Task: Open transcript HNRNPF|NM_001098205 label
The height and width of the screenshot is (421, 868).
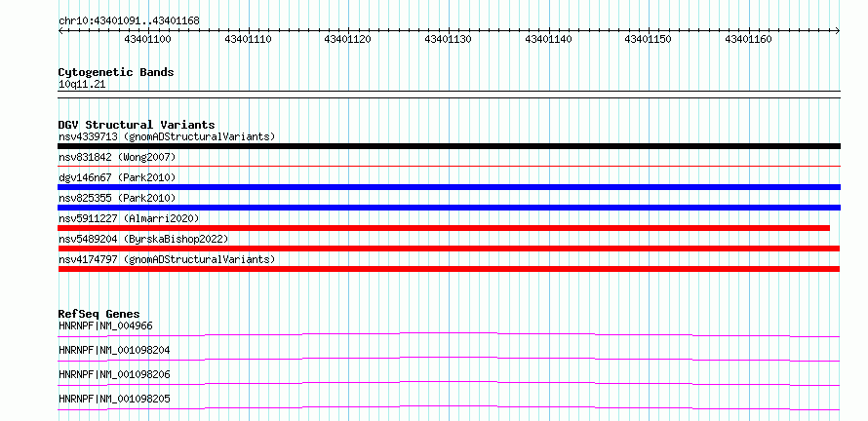Action: pyautogui.click(x=114, y=399)
